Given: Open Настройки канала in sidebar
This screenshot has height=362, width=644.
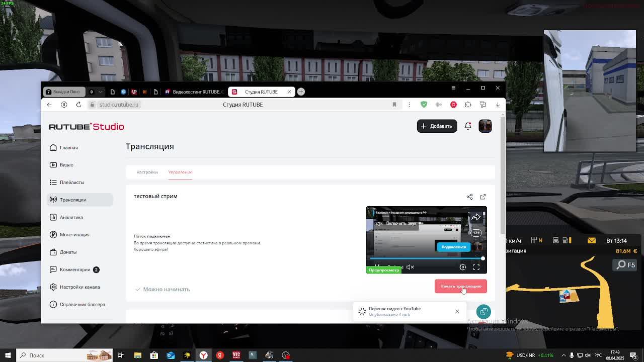Looking at the screenshot, I should pos(79,287).
